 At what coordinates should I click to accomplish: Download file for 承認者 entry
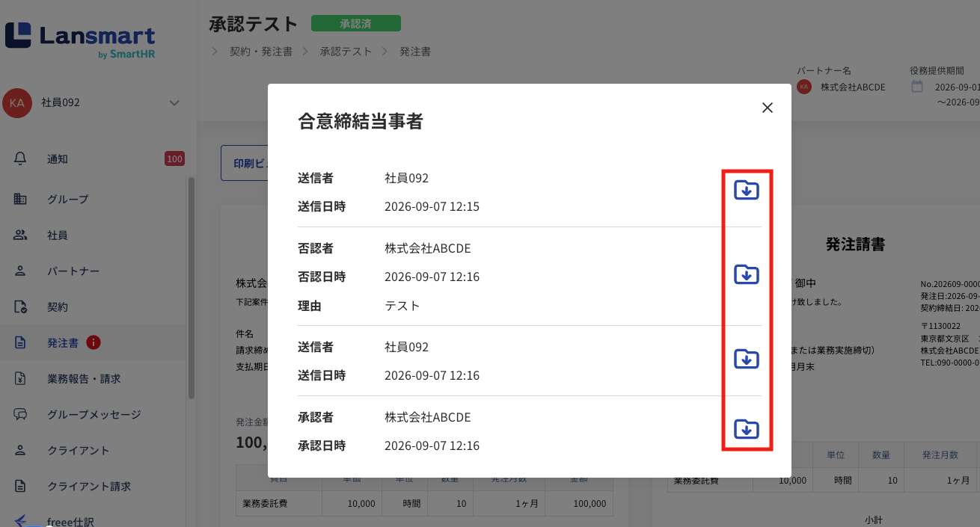[x=746, y=429]
